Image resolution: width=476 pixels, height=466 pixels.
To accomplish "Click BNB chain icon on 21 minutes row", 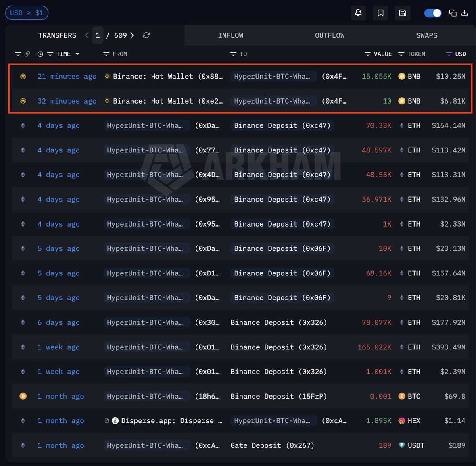I will pyautogui.click(x=23, y=76).
